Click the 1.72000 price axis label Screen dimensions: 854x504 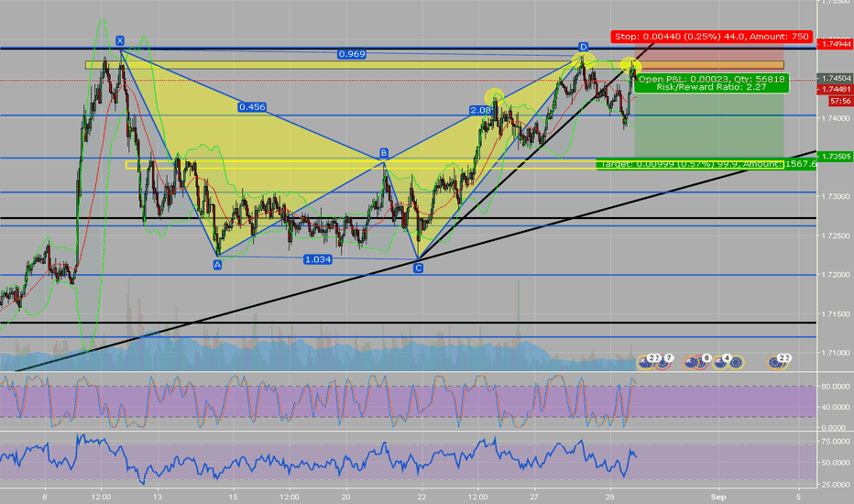(x=836, y=275)
